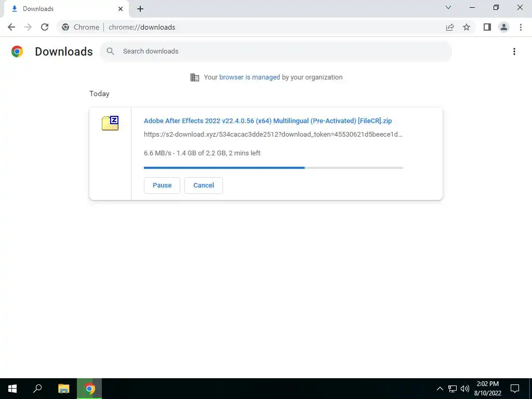
Task: Click the Chrome taskbar icon
Action: (89, 389)
